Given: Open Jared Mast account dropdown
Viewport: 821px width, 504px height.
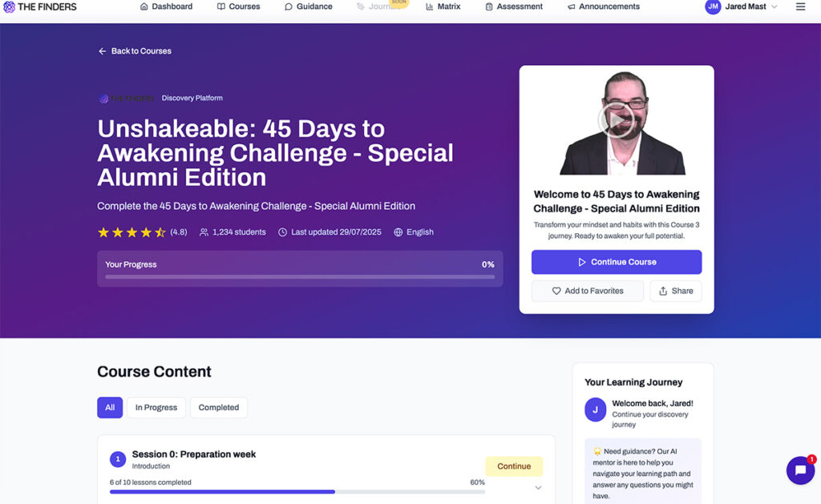Looking at the screenshot, I should point(751,6).
